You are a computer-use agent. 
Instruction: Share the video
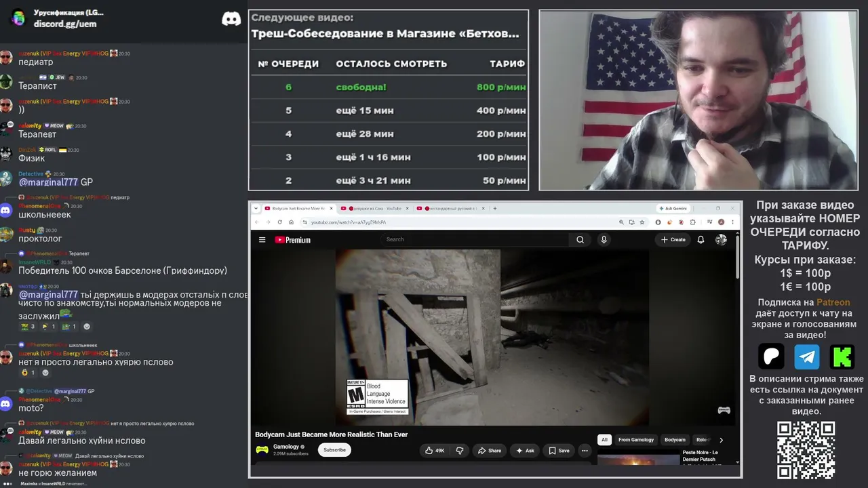pyautogui.click(x=490, y=450)
